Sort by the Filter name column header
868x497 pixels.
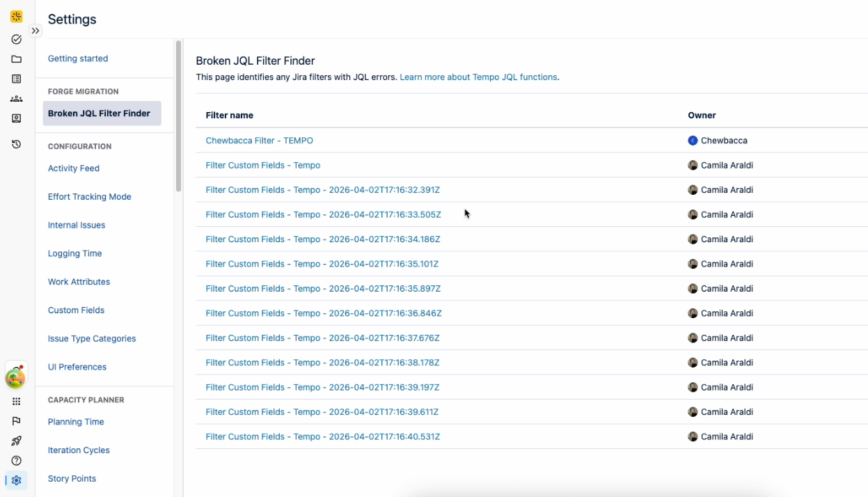(x=230, y=115)
